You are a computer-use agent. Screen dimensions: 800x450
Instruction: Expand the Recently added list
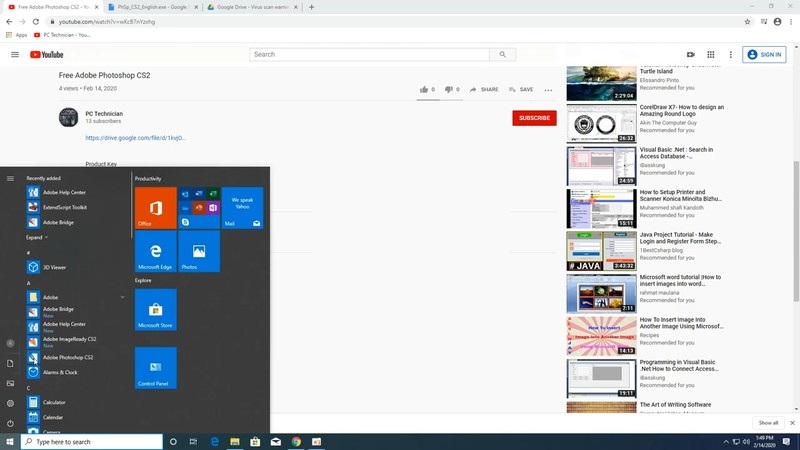[37, 237]
